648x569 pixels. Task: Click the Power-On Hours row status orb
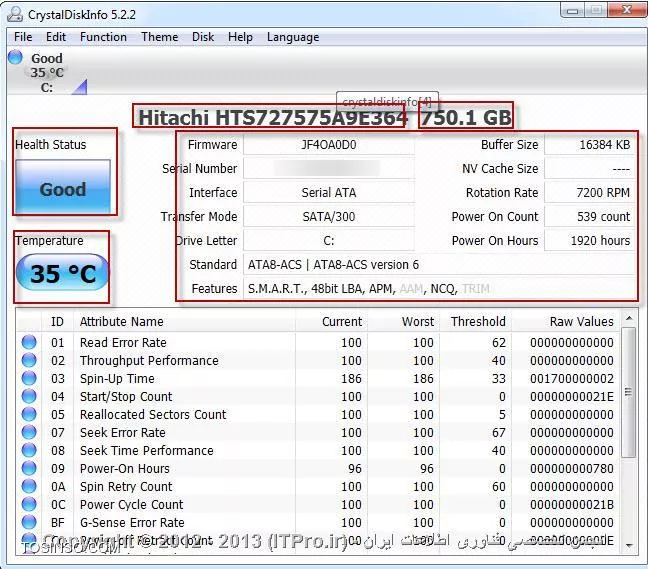[29, 468]
